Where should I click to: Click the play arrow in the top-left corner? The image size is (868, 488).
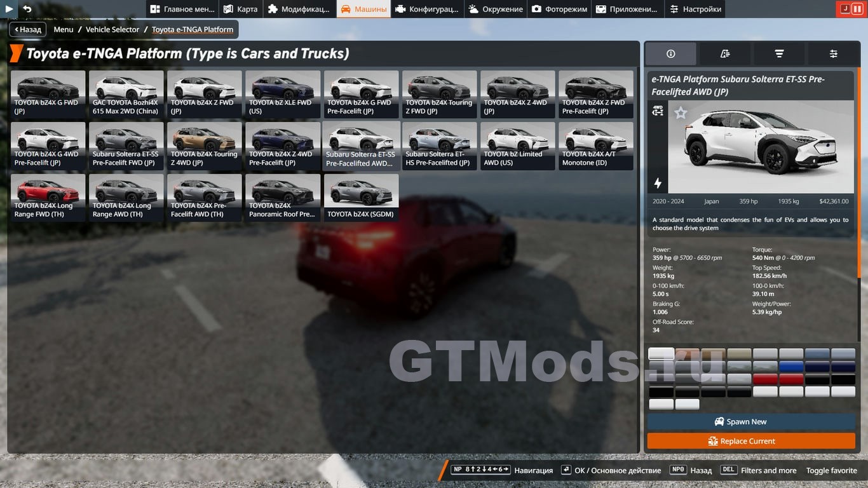[x=9, y=9]
